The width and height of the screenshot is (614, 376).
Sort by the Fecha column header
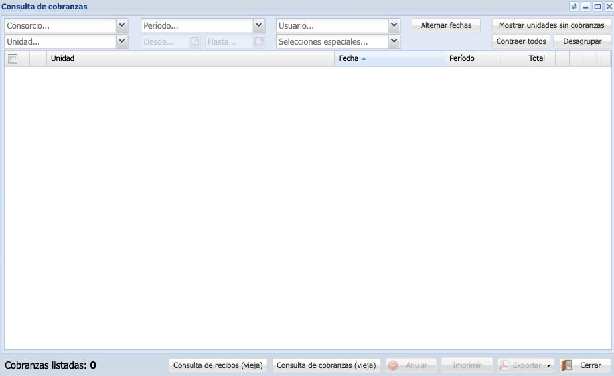coord(390,58)
